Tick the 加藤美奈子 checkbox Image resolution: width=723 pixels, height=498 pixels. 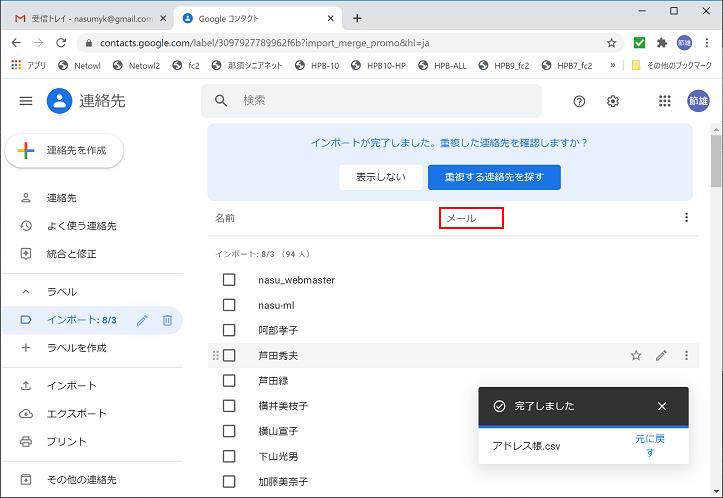point(229,481)
